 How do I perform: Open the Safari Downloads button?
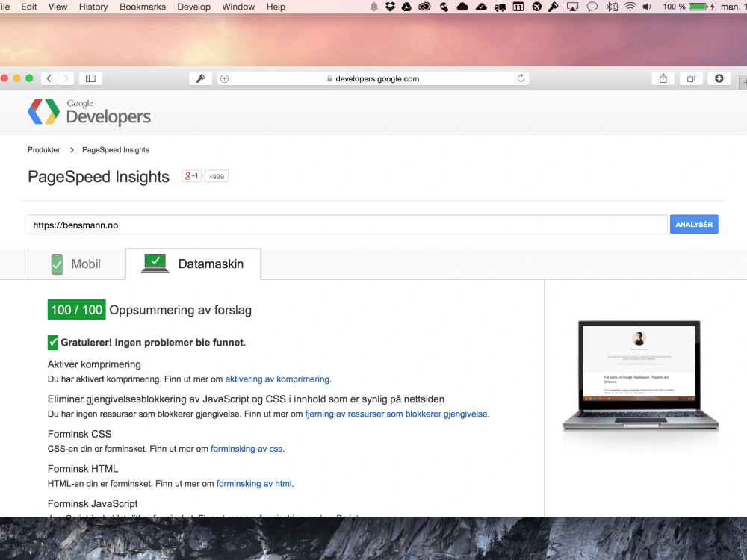719,78
